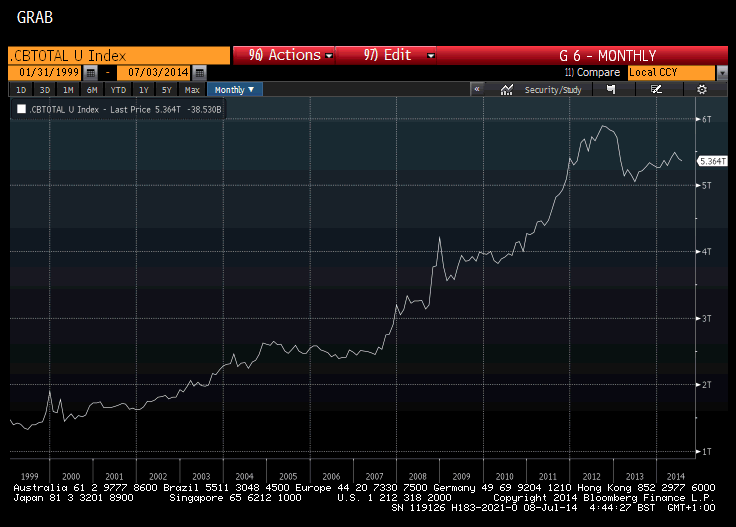Screen dimensions: 736x527
Task: Click the Local CCY input field
Action: pos(671,73)
